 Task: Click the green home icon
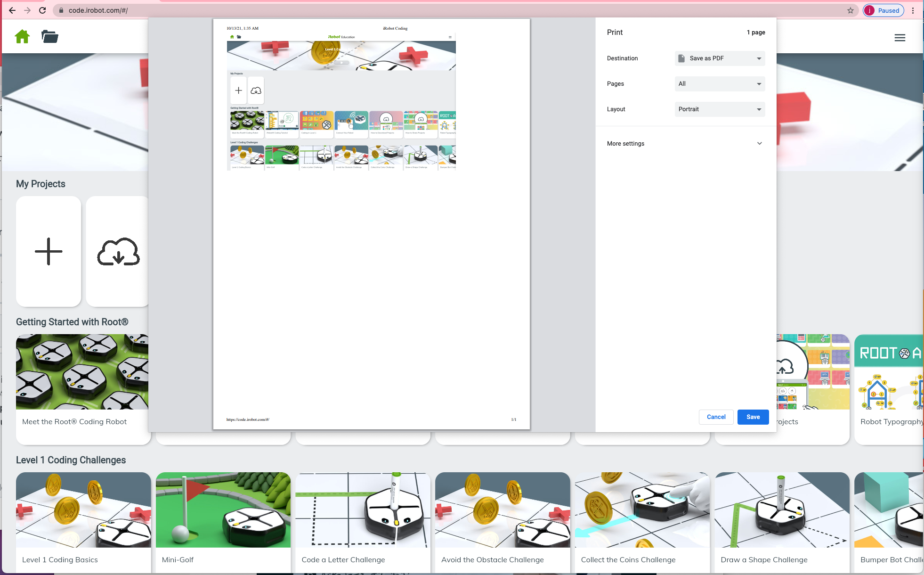pos(22,36)
